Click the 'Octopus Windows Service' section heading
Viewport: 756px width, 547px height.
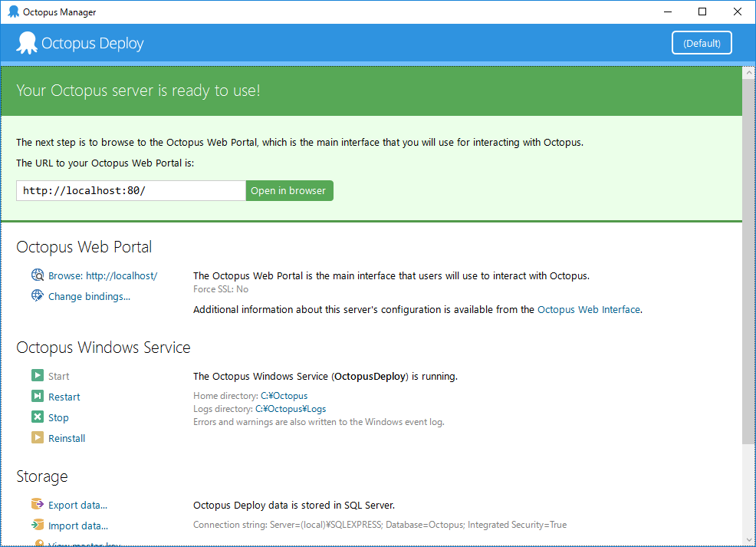(x=104, y=348)
